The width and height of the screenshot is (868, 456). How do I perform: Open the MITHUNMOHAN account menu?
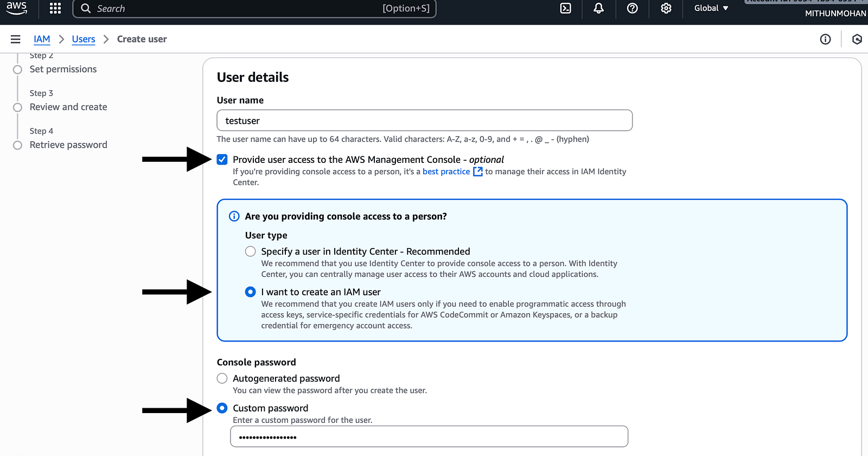(835, 14)
